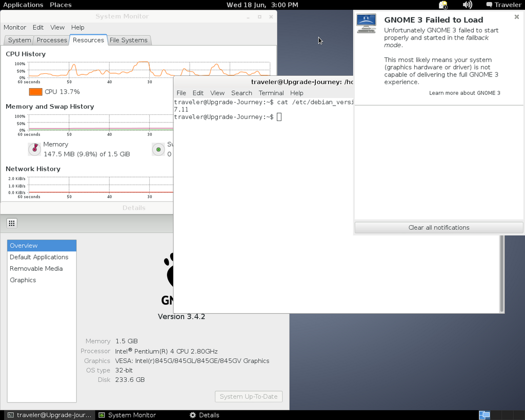Click the Memory pie color indicator
Image resolution: width=525 pixels, height=420 pixels.
pos(34,149)
